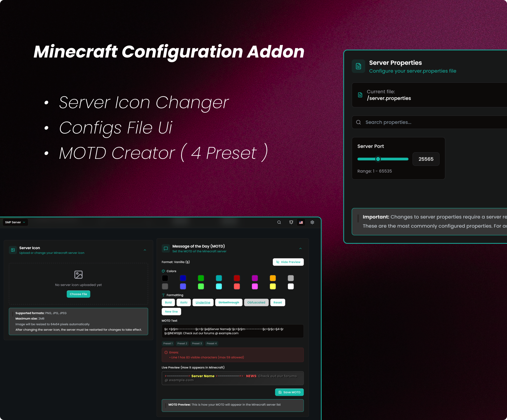Select Preset 1
The image size is (507, 420).
[168, 343]
